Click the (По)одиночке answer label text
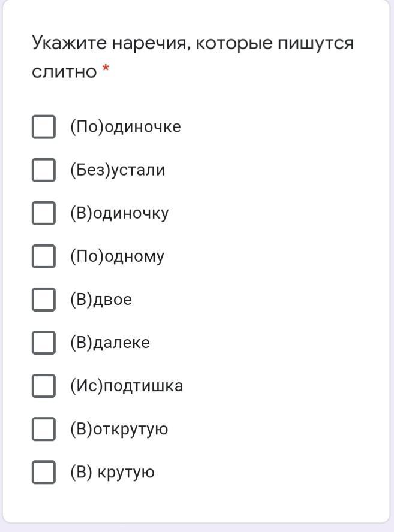 tap(126, 127)
